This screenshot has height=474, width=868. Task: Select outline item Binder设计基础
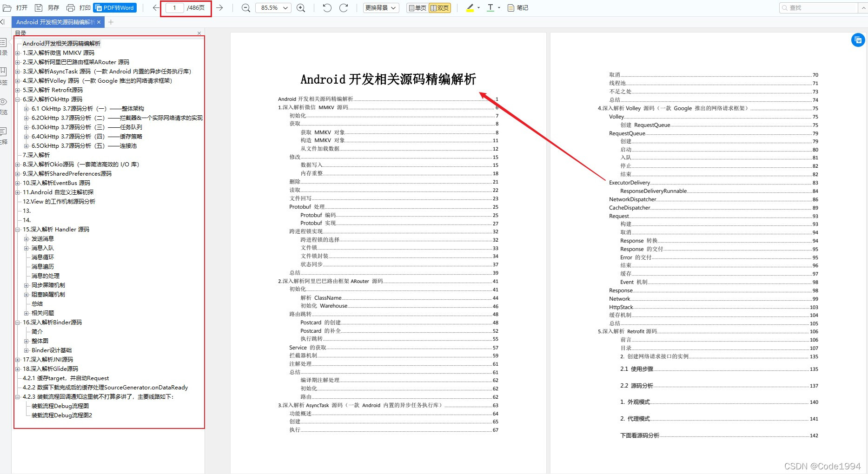click(52, 350)
